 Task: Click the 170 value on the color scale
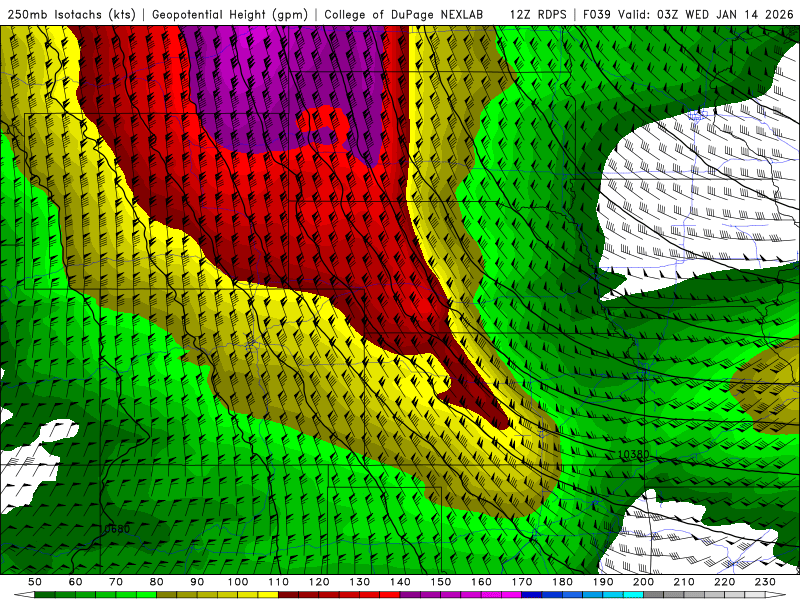[x=522, y=582]
